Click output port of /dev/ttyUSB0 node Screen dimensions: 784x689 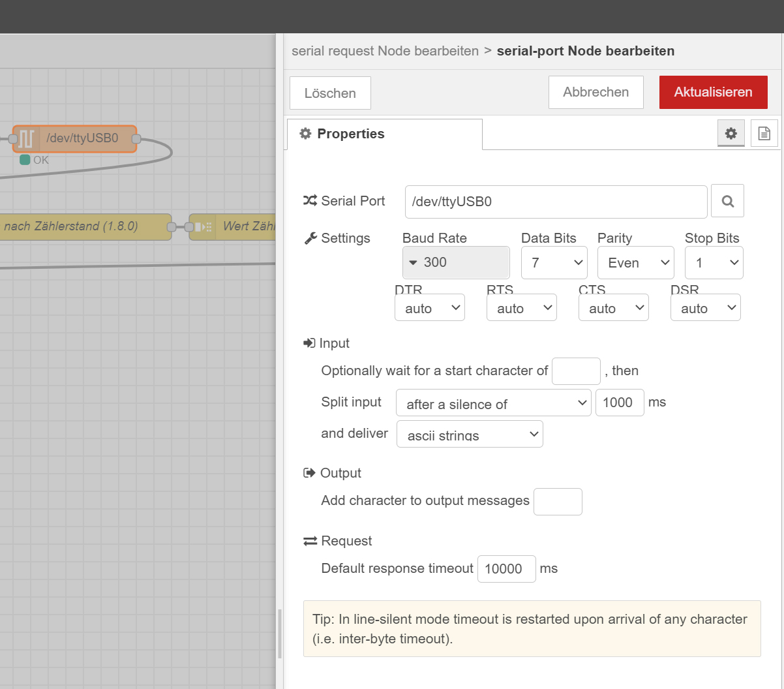tap(136, 138)
